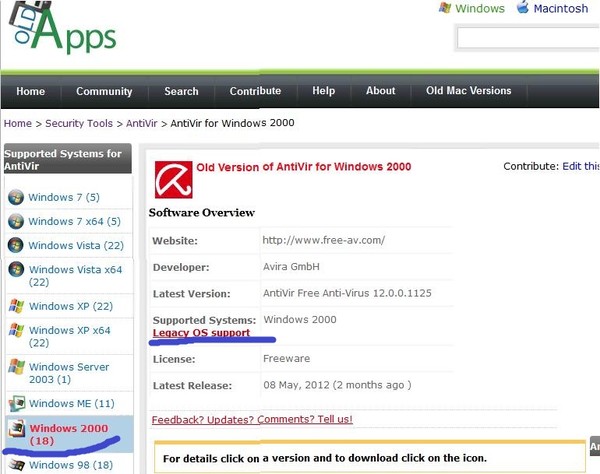
Task: Open the Old Mac Versions menu item
Action: coord(469,91)
